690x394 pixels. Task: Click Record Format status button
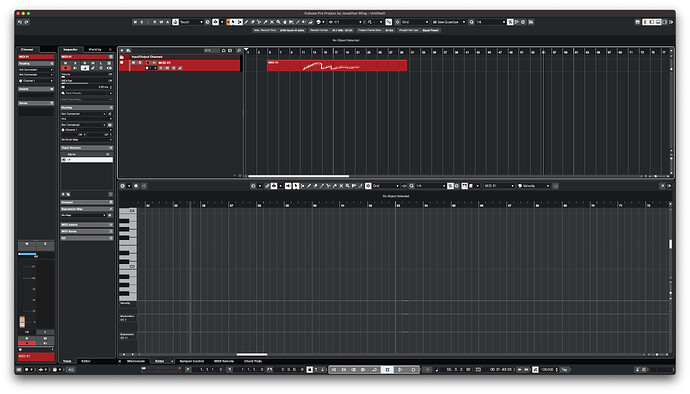[x=331, y=30]
